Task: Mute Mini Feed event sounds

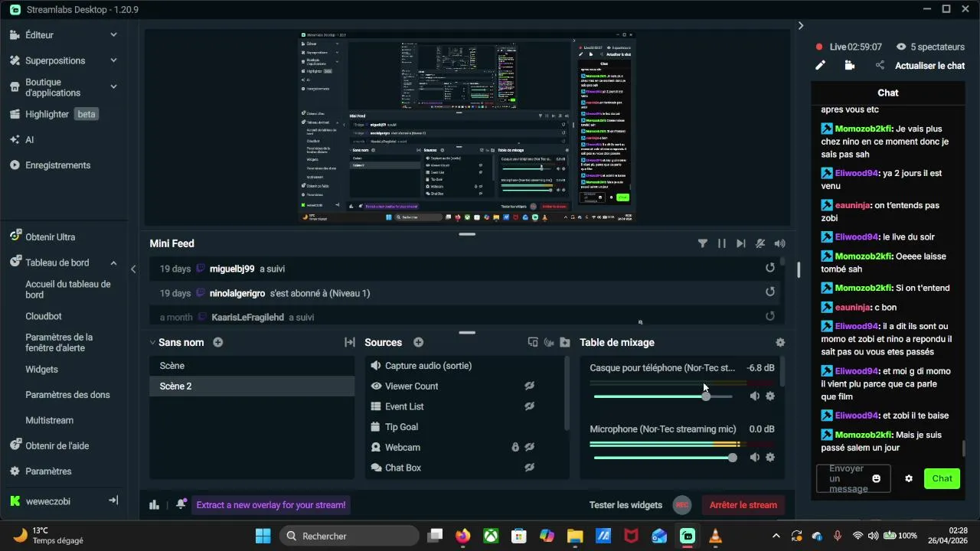Action: 779,243
